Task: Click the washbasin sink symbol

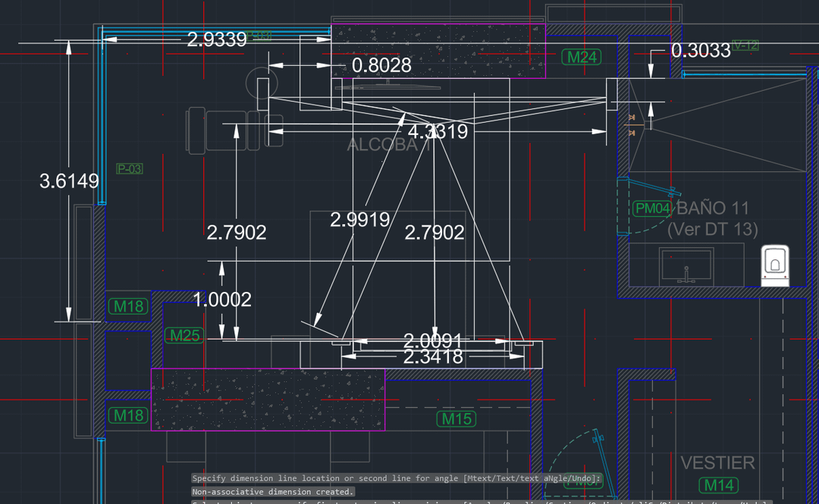Action: coord(686,267)
